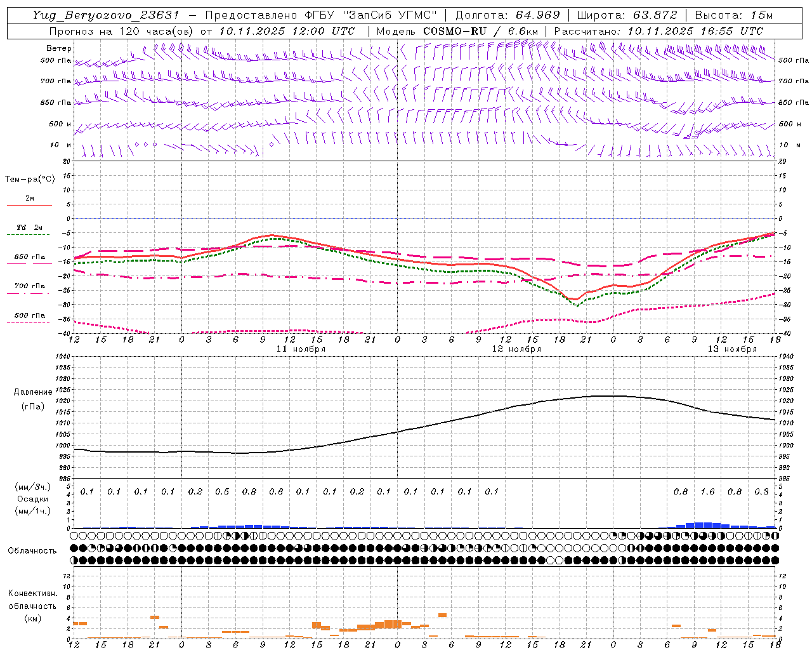This screenshot has width=812, height=650.
Task: Click the 13 ноября date label
Action: [732, 349]
